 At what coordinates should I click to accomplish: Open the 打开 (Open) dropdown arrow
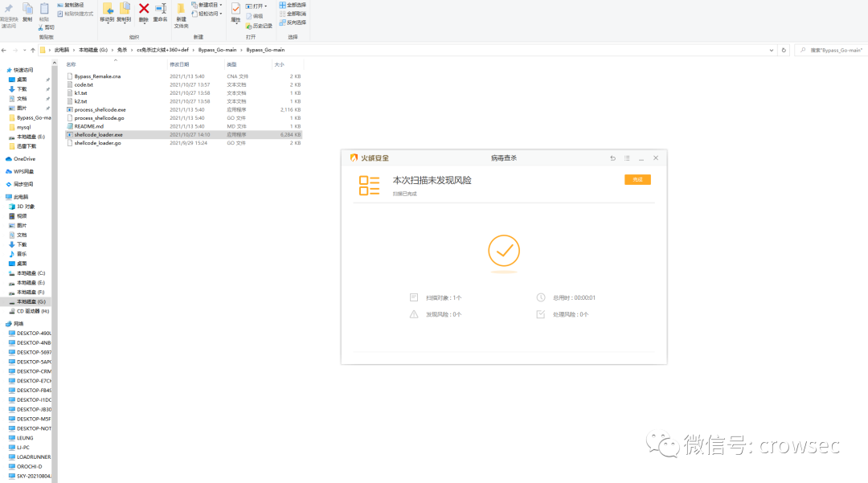(267, 6)
